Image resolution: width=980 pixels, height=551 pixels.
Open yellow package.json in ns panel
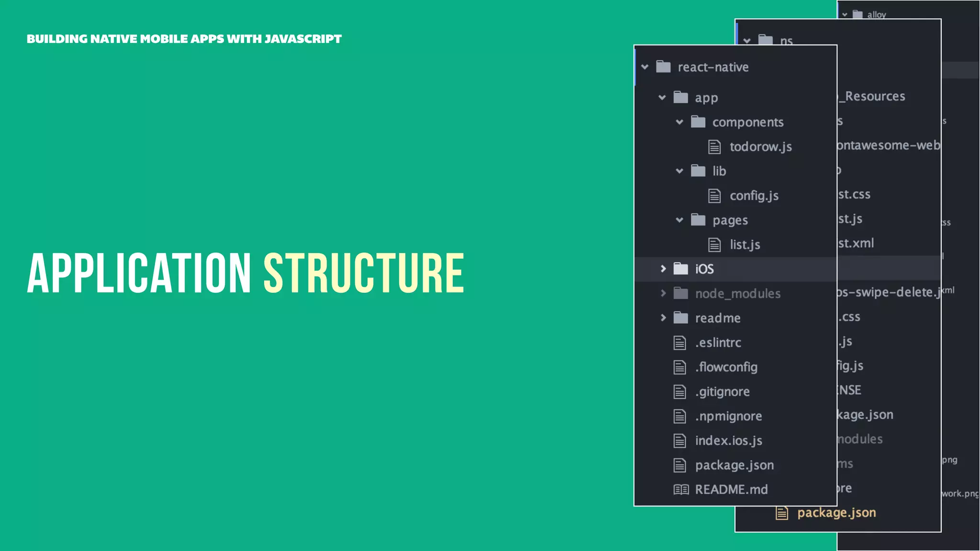click(x=837, y=513)
